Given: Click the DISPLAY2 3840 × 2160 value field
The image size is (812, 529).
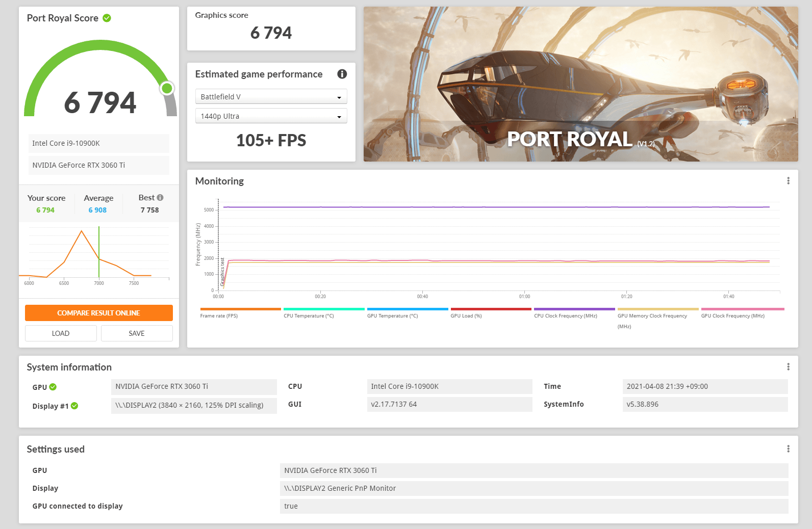Looking at the screenshot, I should pos(194,406).
